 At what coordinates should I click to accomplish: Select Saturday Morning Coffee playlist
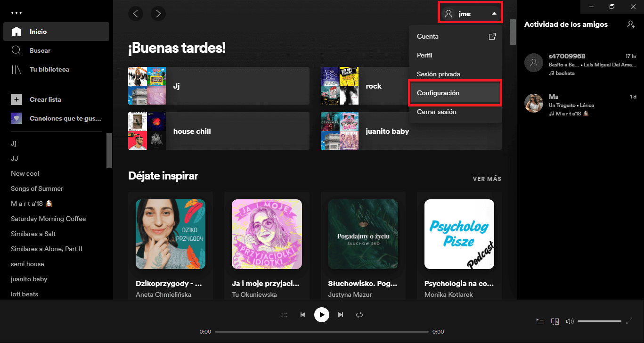coord(49,219)
